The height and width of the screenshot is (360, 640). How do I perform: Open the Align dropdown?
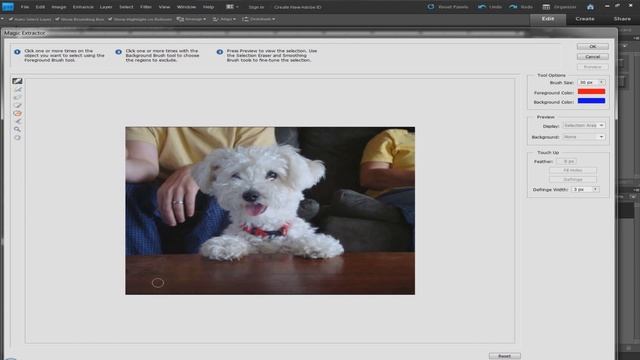224,19
